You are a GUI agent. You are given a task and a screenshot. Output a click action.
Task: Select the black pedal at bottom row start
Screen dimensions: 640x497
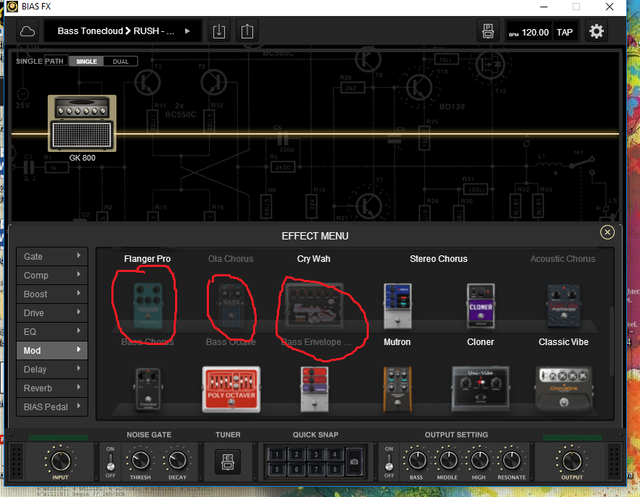(x=148, y=389)
